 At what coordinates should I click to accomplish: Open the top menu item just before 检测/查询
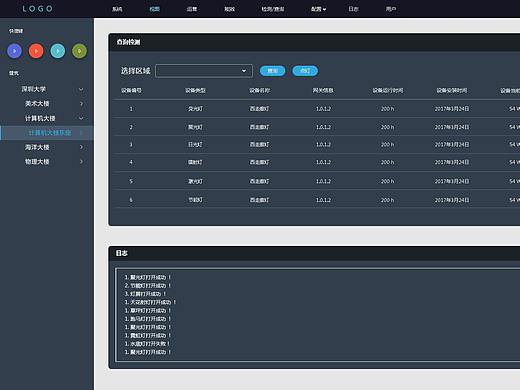tap(229, 9)
